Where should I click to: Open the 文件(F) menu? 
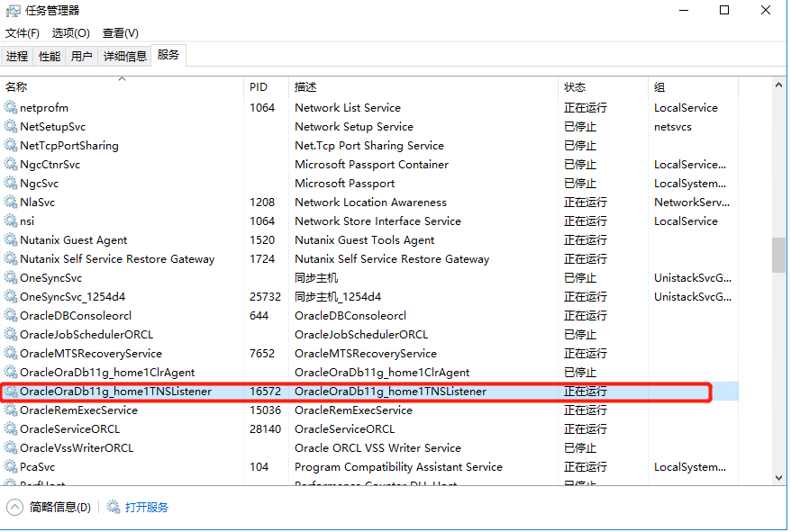pyautogui.click(x=23, y=33)
